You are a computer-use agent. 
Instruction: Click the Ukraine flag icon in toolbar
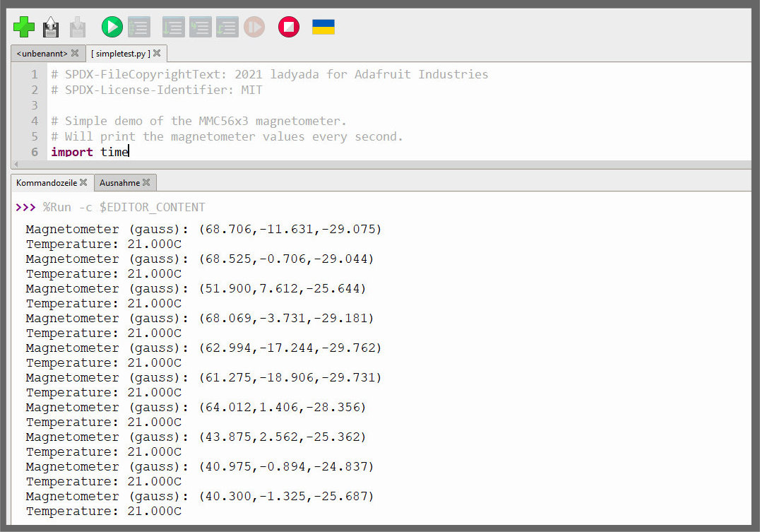click(x=323, y=28)
